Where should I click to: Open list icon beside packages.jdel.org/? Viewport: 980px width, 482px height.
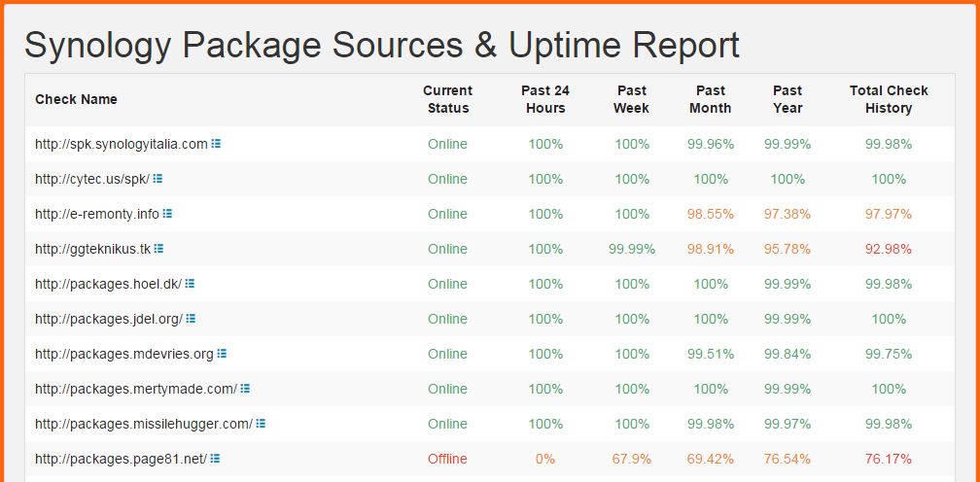tap(191, 319)
